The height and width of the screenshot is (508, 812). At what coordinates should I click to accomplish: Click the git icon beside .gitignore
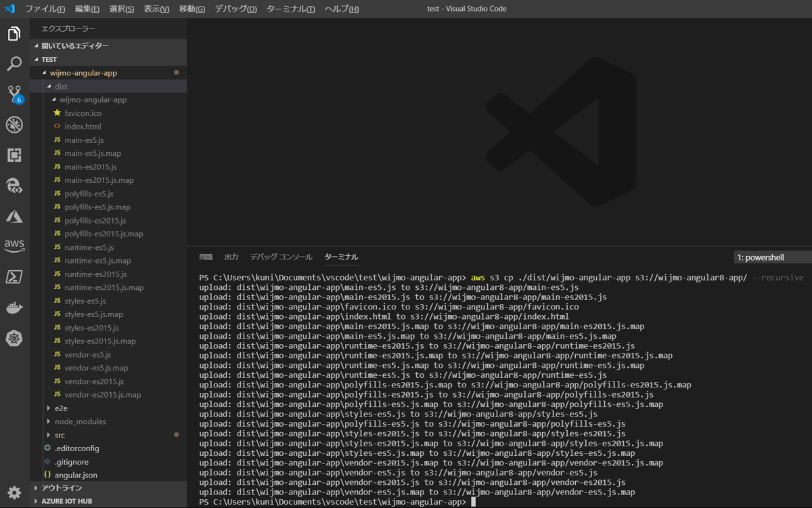click(x=47, y=462)
